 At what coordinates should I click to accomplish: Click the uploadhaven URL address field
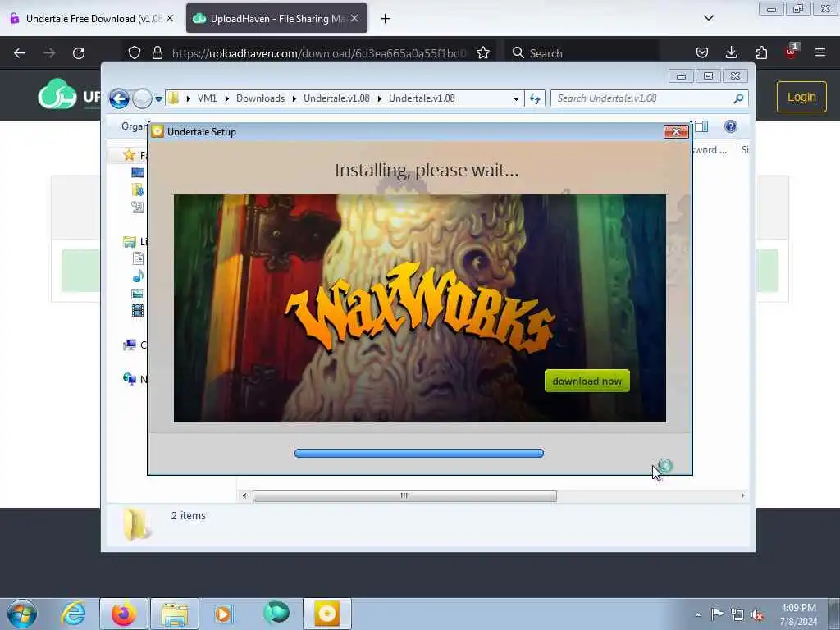click(319, 53)
